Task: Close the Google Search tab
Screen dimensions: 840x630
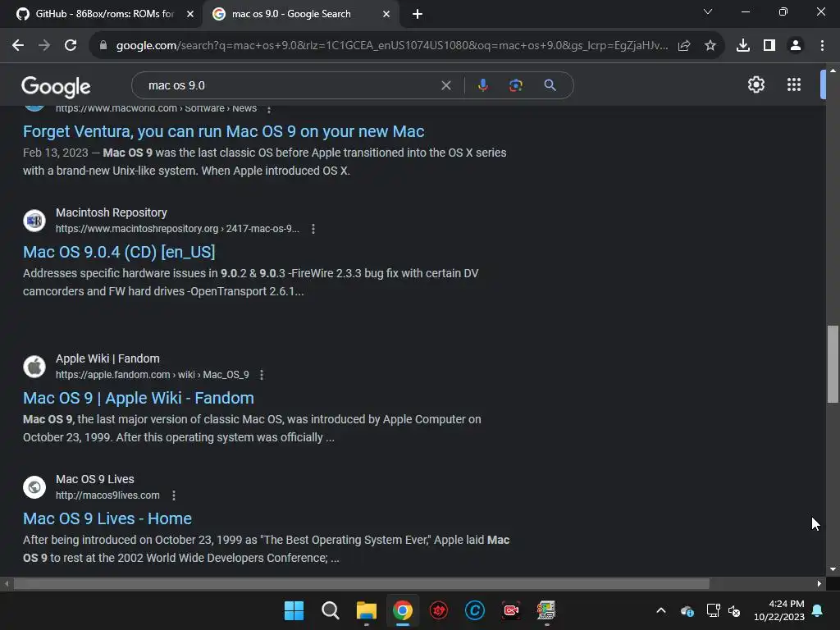Action: [x=386, y=14]
